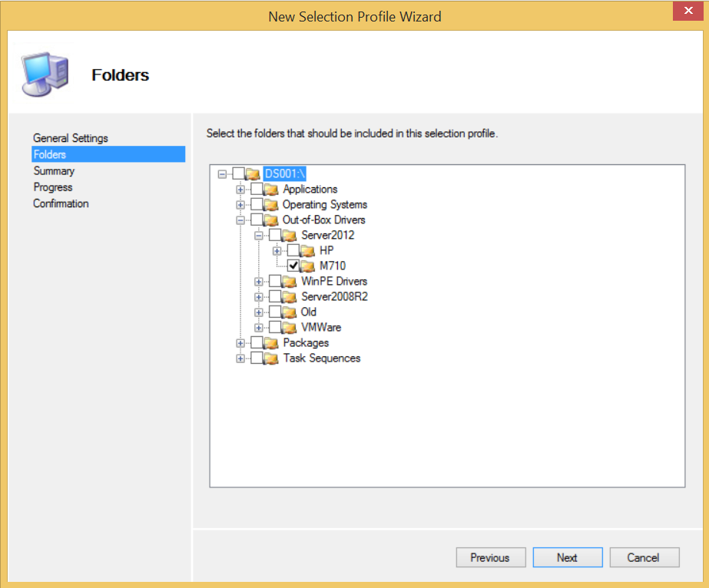
Task: Go to General Settings step
Action: tap(71, 138)
